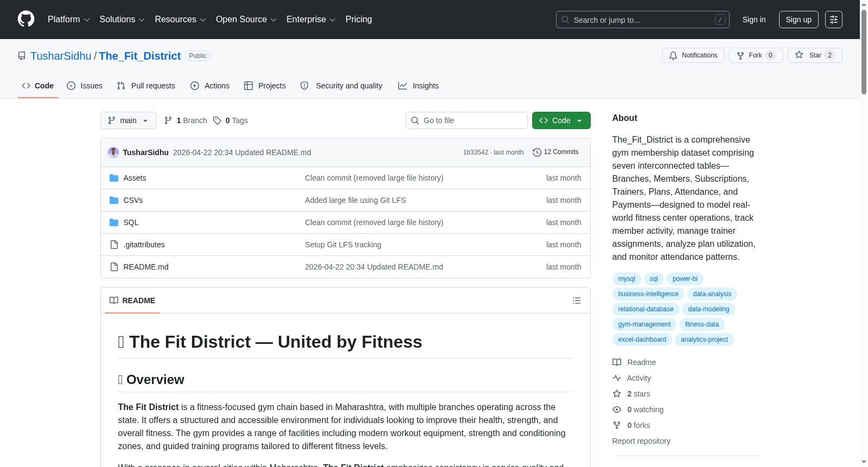Click the analytics-project topic tag
This screenshot has width=868, height=467.
704,340
